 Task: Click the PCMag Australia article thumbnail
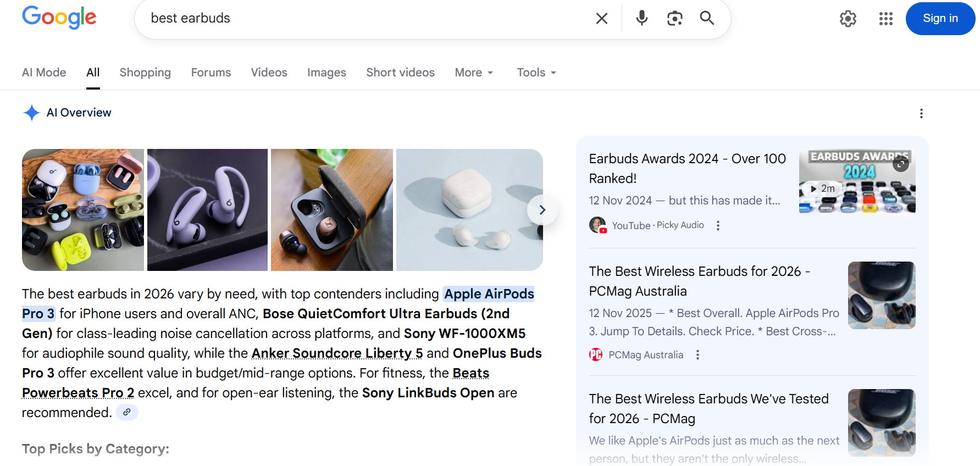(882, 295)
